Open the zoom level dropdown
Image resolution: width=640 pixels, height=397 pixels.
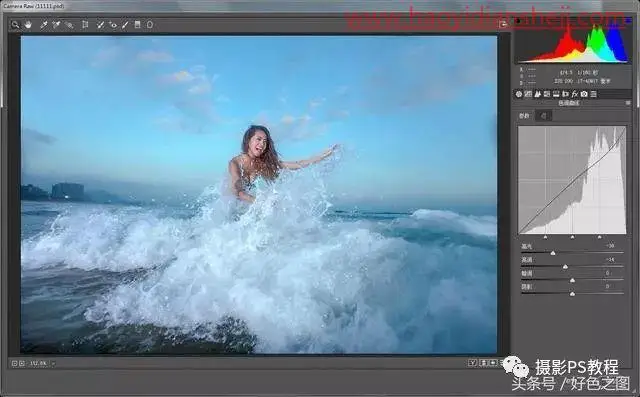point(41,363)
